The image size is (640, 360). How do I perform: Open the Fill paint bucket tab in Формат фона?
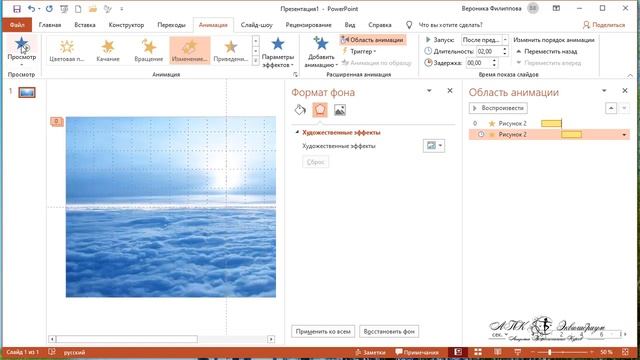(x=300, y=110)
